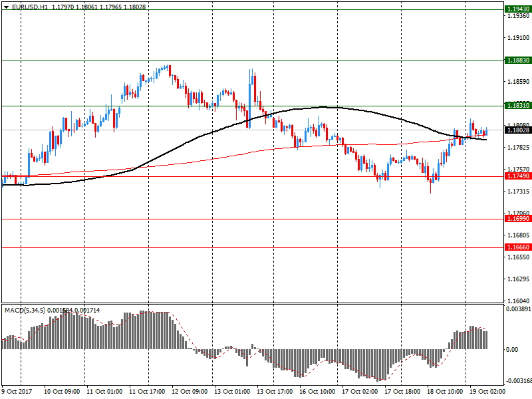Viewport: 532px width, 399px height.
Task: Click the MACD(5,34,5) indicator label
Action: point(25,311)
